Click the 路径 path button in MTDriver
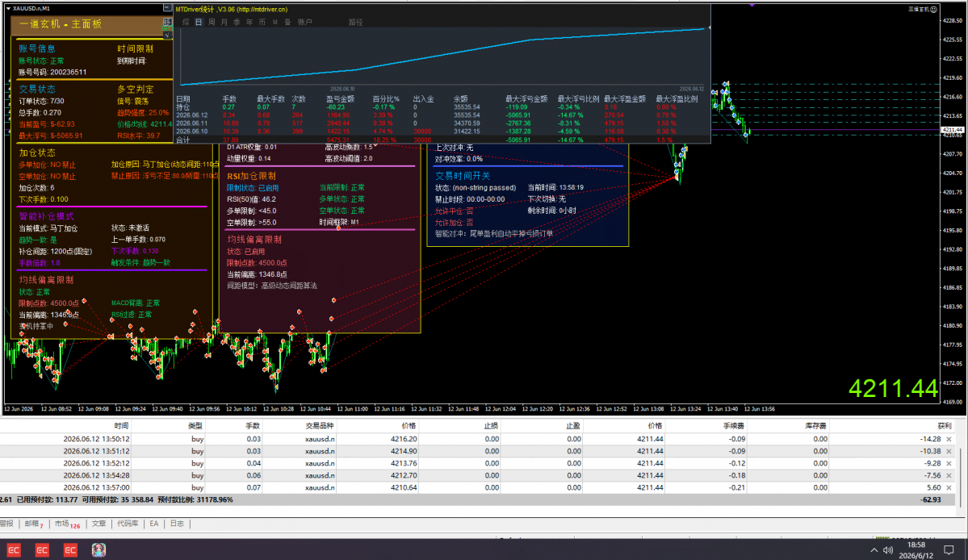The width and height of the screenshot is (968, 560). [x=355, y=23]
